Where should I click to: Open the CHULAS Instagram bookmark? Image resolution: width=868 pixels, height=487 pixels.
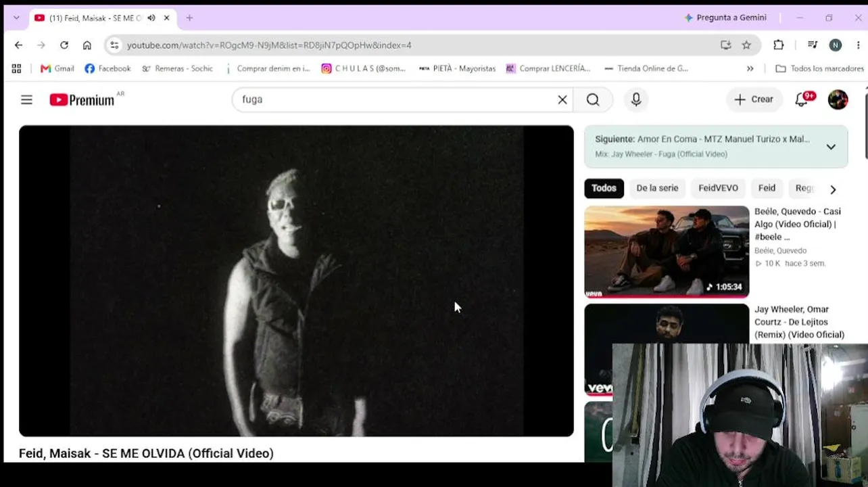(364, 68)
